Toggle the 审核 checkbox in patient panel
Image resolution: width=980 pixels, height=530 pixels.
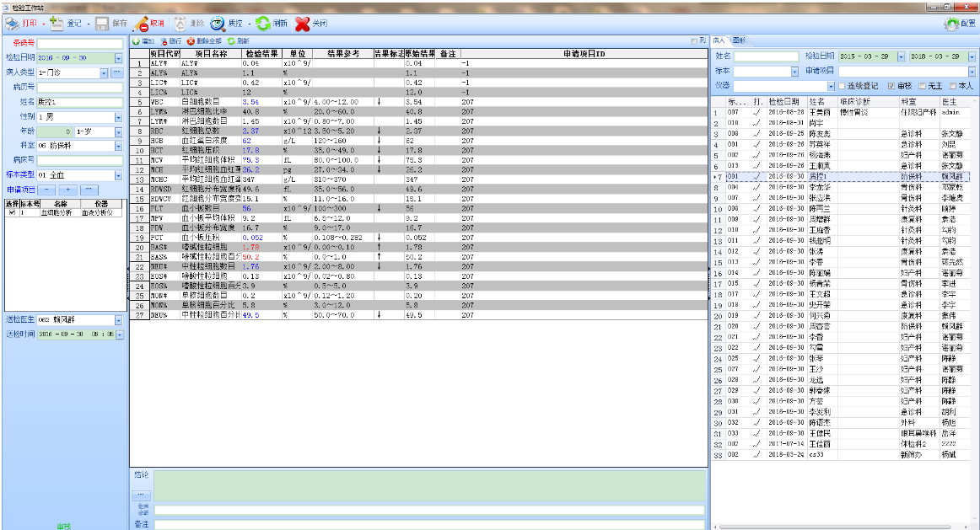891,86
